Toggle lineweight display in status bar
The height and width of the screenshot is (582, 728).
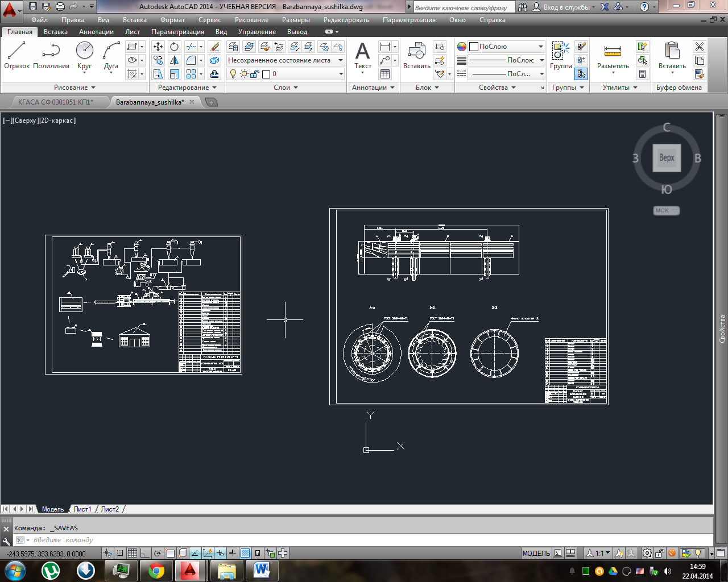tap(233, 553)
